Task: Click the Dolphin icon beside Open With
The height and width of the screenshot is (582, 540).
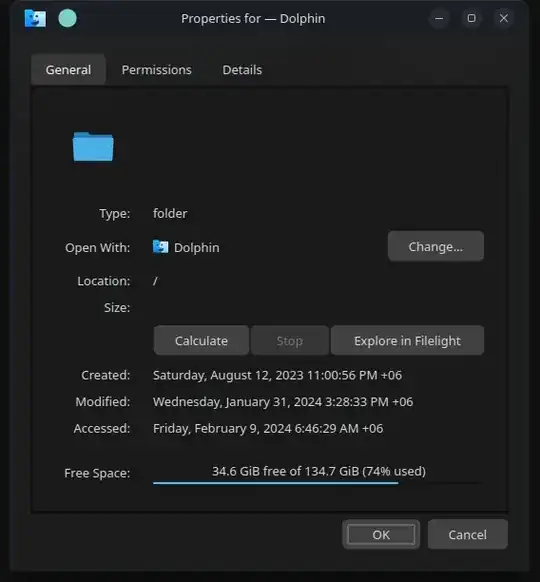Action: click(160, 247)
